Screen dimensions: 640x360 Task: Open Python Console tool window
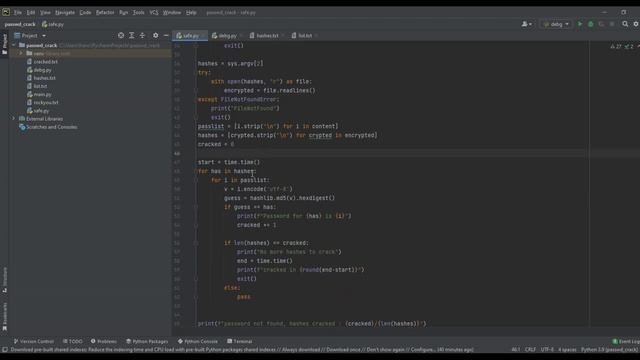coord(198,341)
